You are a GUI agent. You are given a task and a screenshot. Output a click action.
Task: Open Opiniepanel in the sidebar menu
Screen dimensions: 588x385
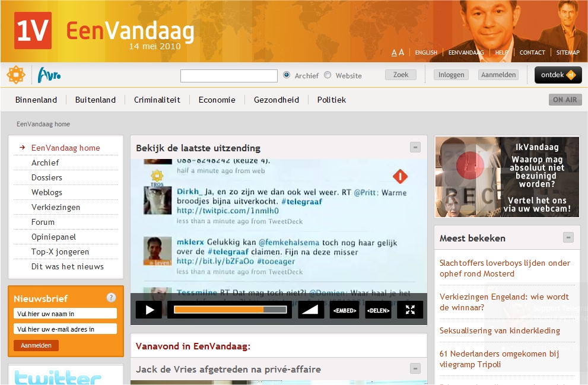point(53,237)
